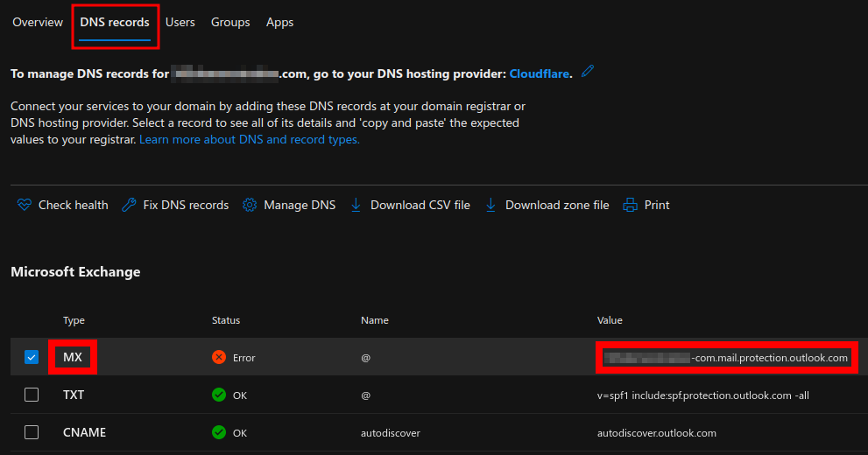Click OK status text in CNAME row
The image size is (868, 455).
tap(240, 433)
